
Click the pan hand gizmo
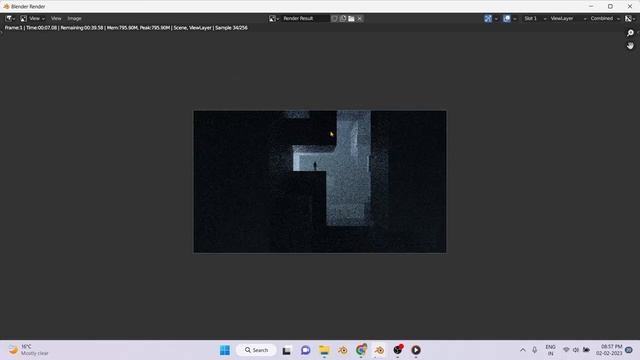pos(630,46)
